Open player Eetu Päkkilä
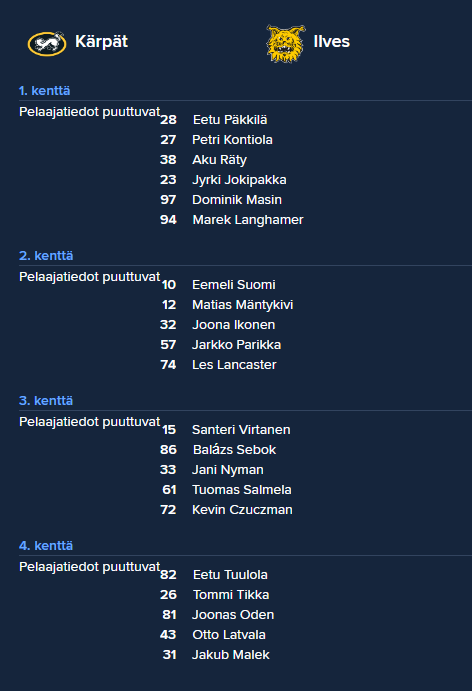Screen dimensions: 472x691 click(230, 120)
